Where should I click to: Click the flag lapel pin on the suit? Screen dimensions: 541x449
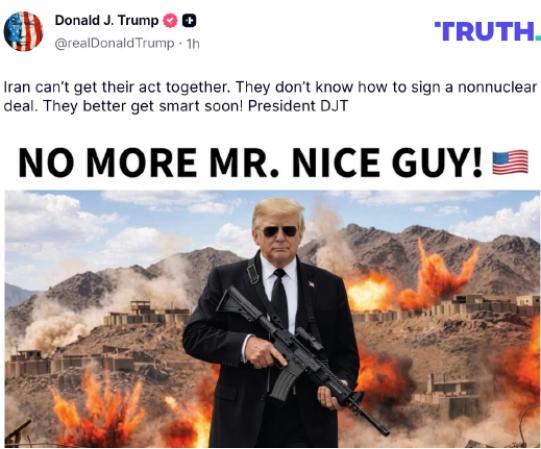311,284
